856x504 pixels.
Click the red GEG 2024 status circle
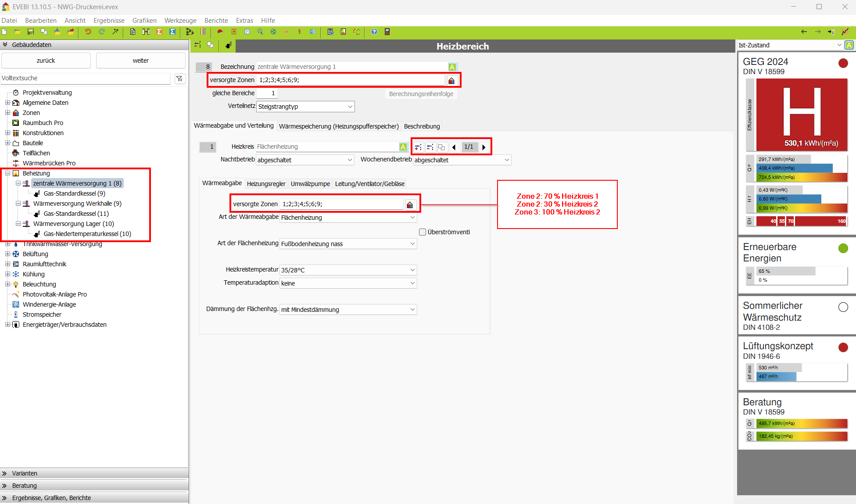tap(843, 63)
